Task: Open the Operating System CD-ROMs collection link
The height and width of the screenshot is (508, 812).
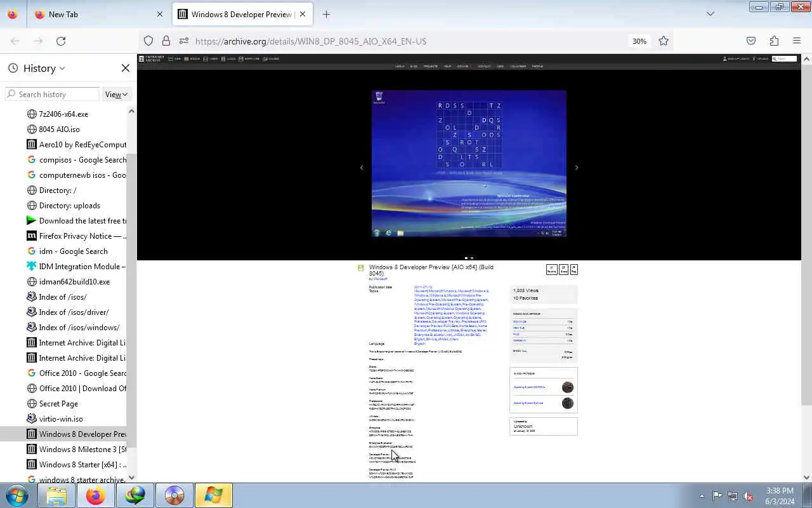Action: pos(529,387)
